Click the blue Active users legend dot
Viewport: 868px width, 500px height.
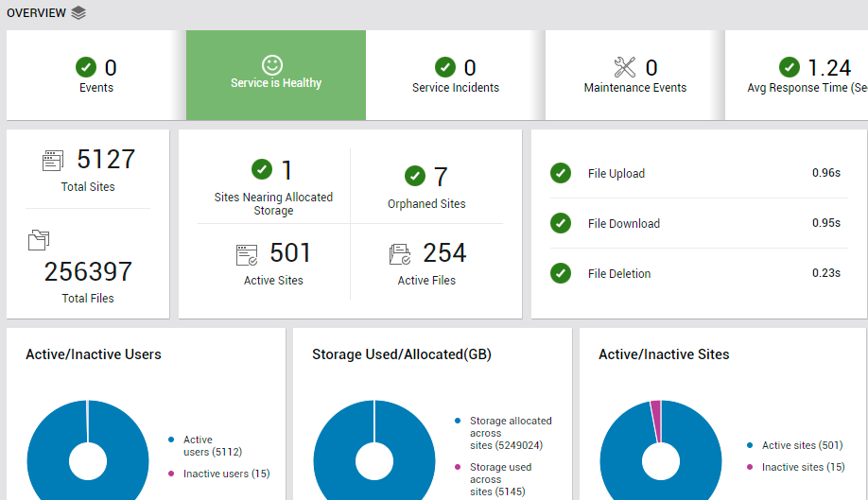pos(171,440)
